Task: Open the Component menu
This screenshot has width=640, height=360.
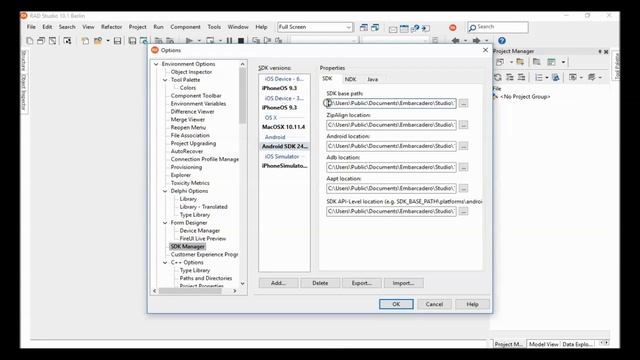Action: 185,27
